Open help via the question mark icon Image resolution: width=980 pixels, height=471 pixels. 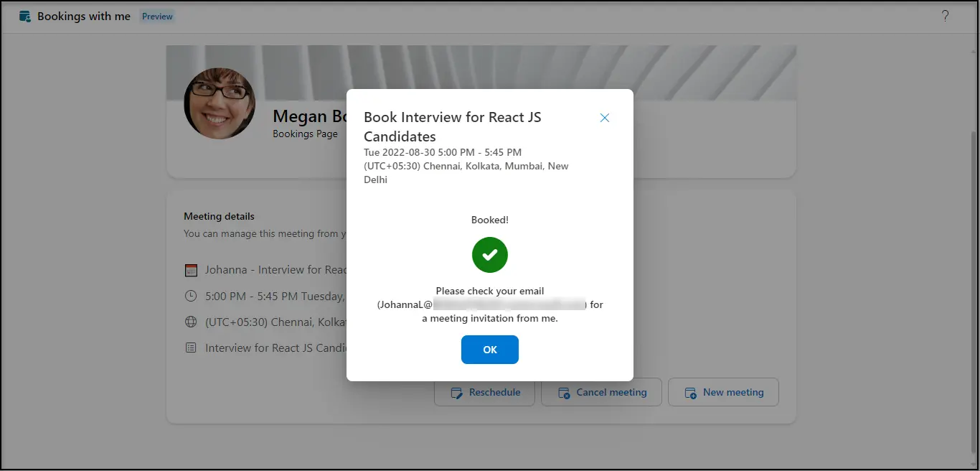point(945,16)
